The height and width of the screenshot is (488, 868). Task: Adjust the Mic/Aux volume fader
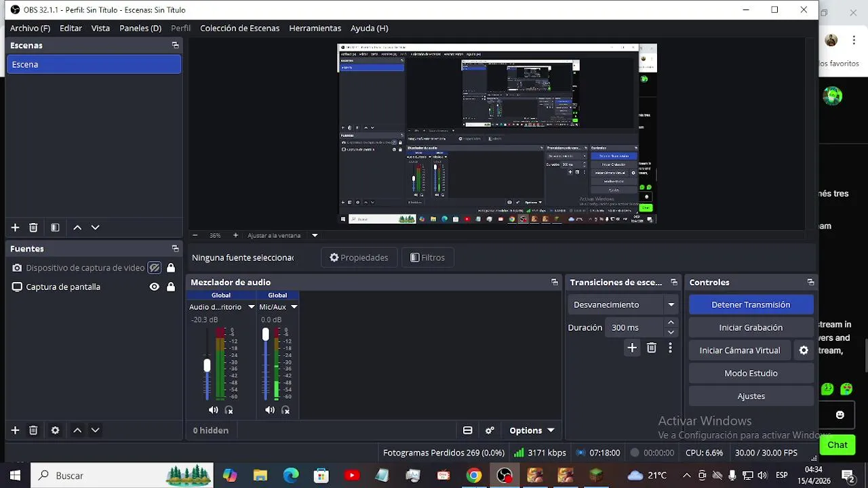click(x=265, y=334)
